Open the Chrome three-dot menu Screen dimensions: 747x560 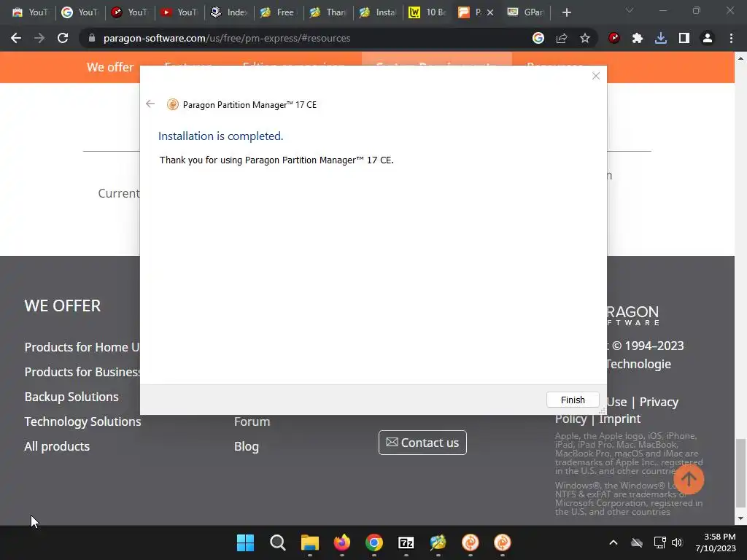[731, 38]
